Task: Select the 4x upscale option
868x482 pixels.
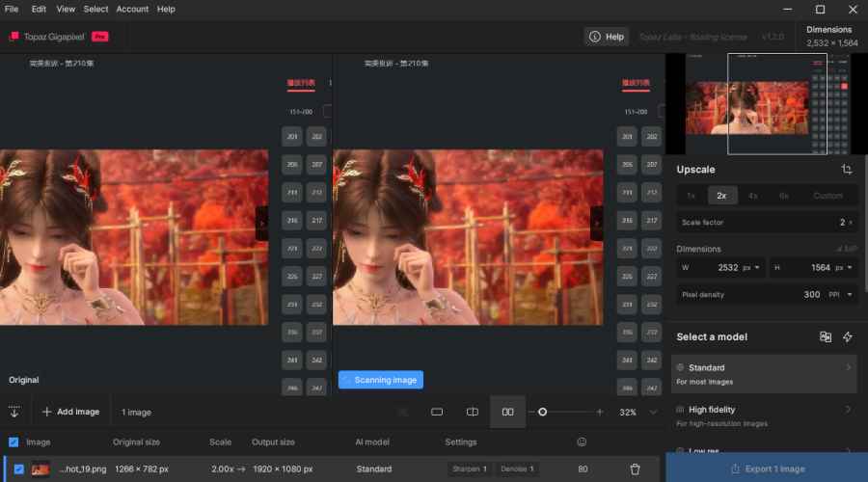Action: 753,196
